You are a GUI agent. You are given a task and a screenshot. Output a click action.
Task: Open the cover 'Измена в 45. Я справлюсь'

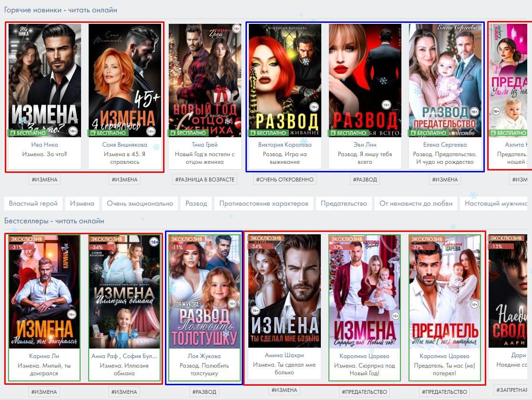click(x=125, y=80)
